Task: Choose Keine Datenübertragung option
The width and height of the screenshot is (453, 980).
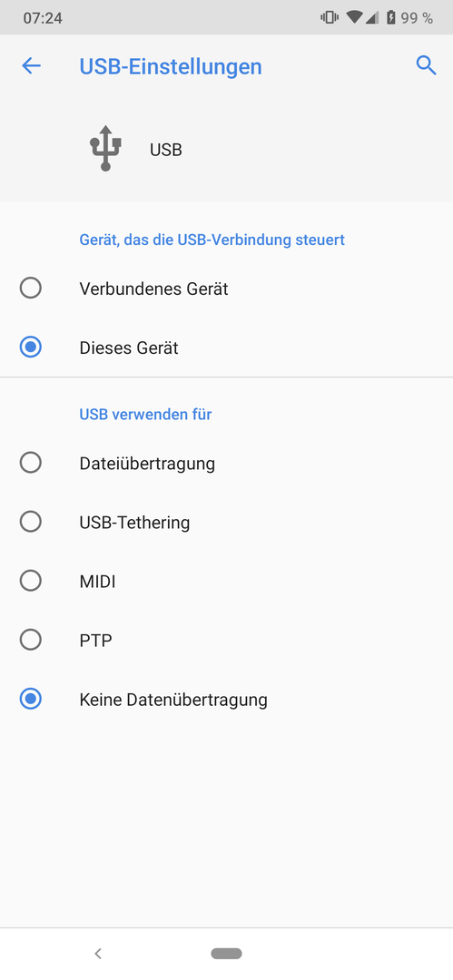Action: click(x=227, y=700)
